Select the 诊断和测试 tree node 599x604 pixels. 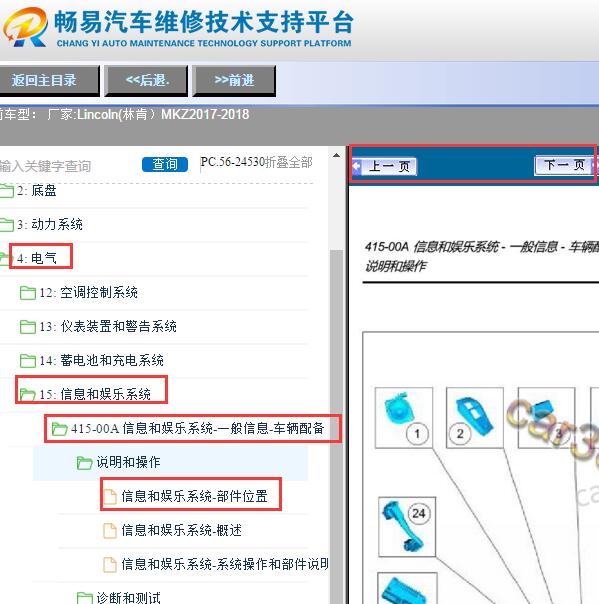click(x=128, y=597)
